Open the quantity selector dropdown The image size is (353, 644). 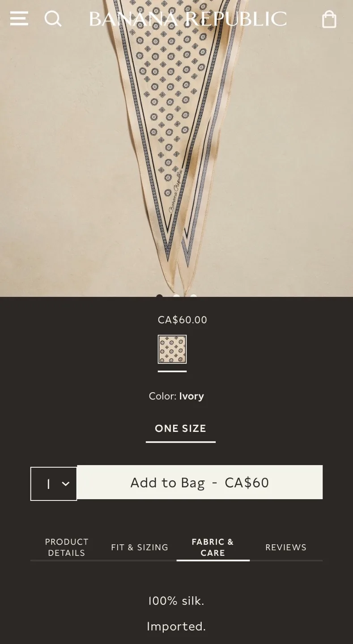tap(54, 483)
